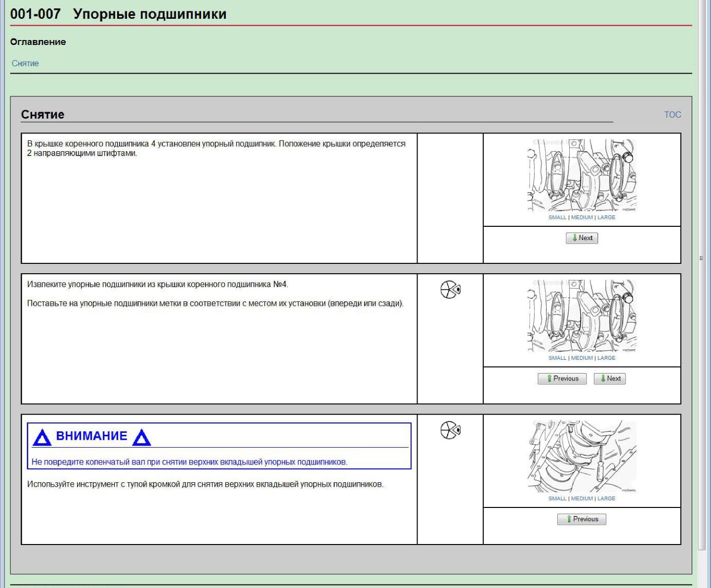The image size is (711, 588).
Task: Click right warning triangle beside ВНИМАНИЕ
Action: tap(142, 437)
